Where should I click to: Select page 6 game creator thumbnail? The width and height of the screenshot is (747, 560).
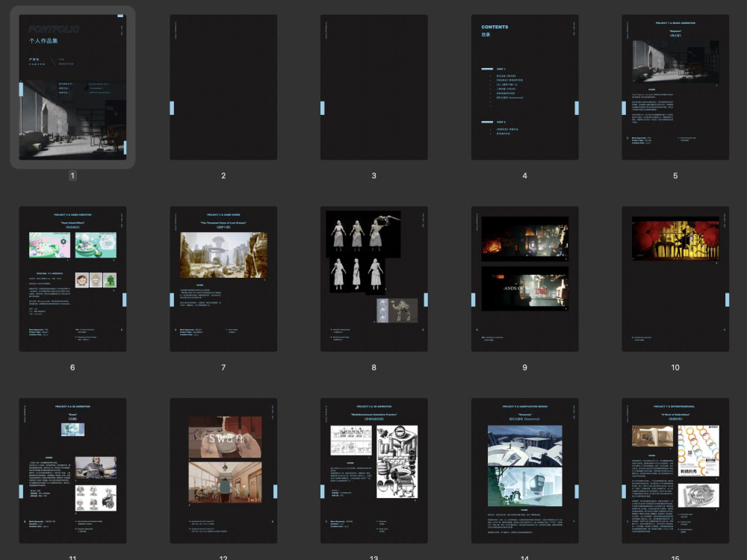click(72, 279)
